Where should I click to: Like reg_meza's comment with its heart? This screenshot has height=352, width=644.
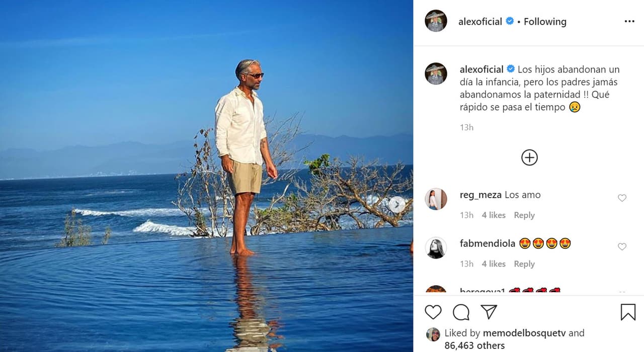622,198
